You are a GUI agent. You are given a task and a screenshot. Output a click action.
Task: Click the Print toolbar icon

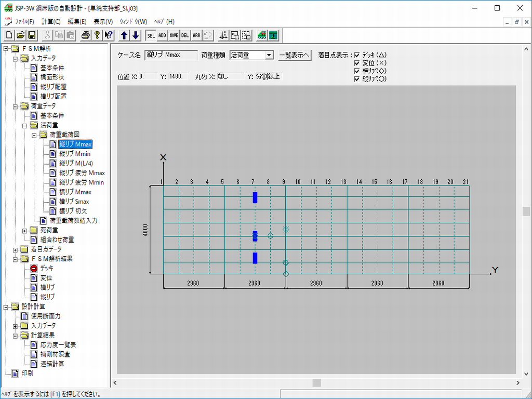[86, 35]
